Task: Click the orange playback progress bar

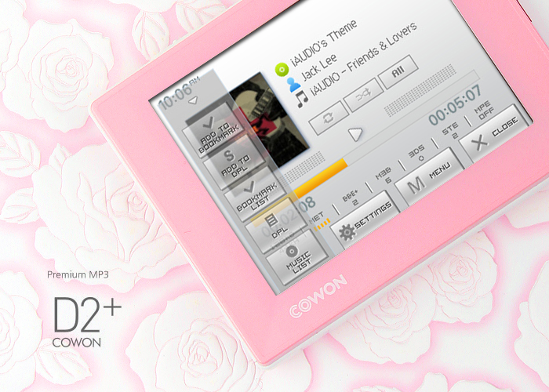Action: tap(320, 178)
